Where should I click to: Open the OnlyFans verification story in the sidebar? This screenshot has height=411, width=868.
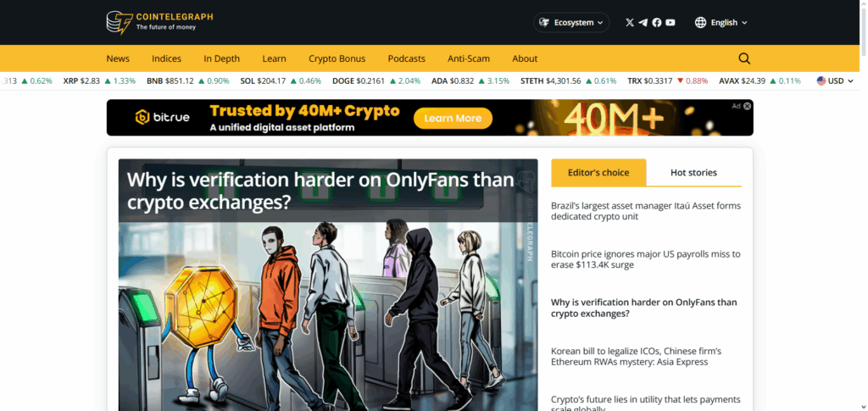pos(644,308)
